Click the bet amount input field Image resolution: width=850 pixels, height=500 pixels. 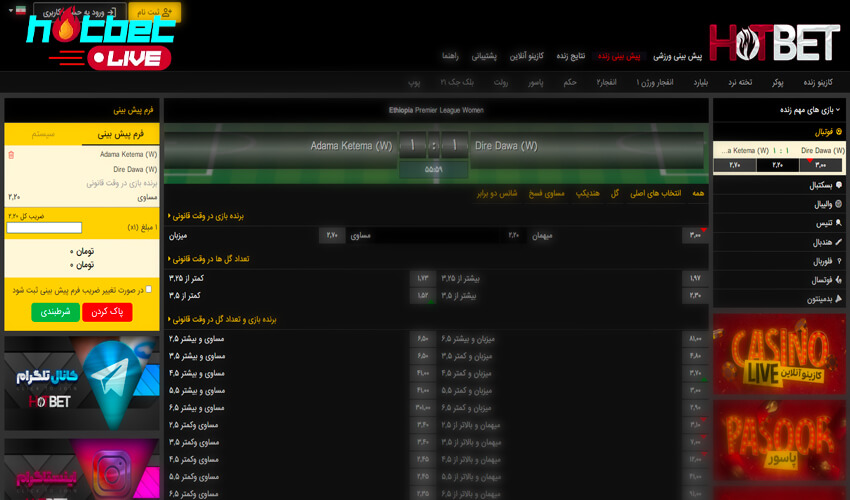pyautogui.click(x=44, y=228)
